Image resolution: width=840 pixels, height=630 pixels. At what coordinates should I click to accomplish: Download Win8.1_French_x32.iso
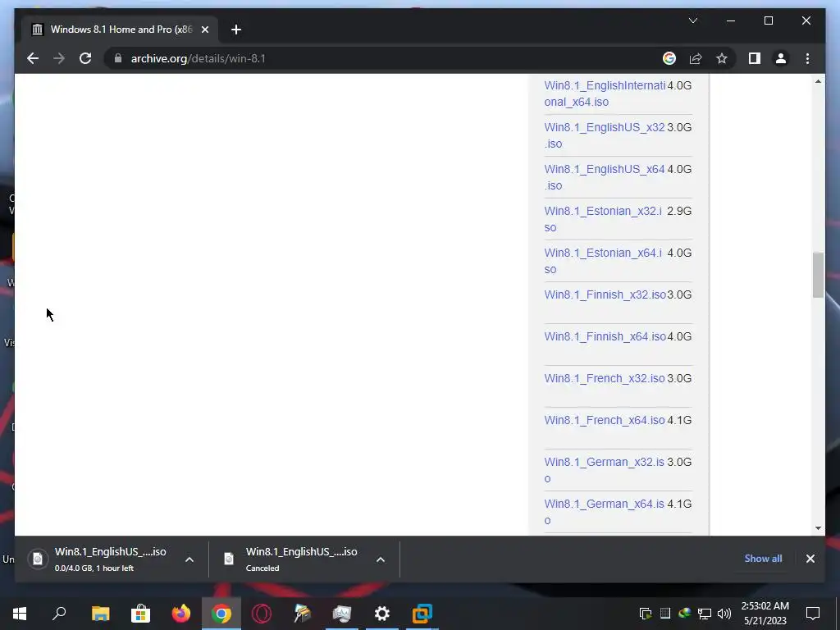coord(605,378)
